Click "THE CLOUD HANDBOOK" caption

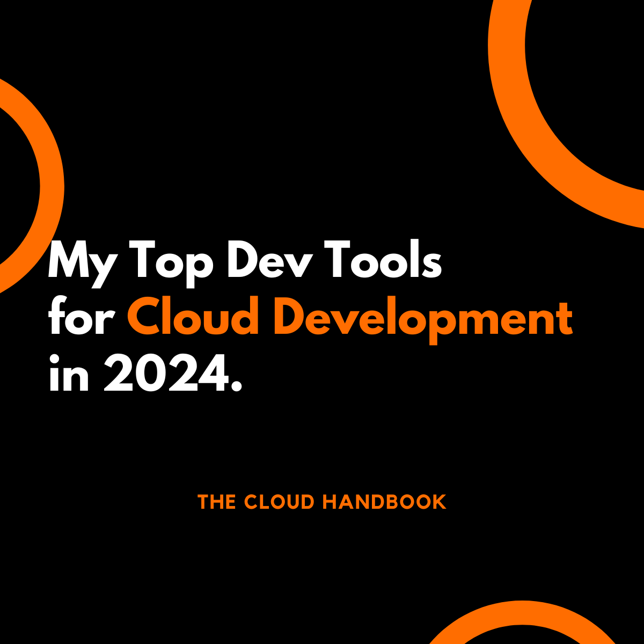[x=322, y=502]
